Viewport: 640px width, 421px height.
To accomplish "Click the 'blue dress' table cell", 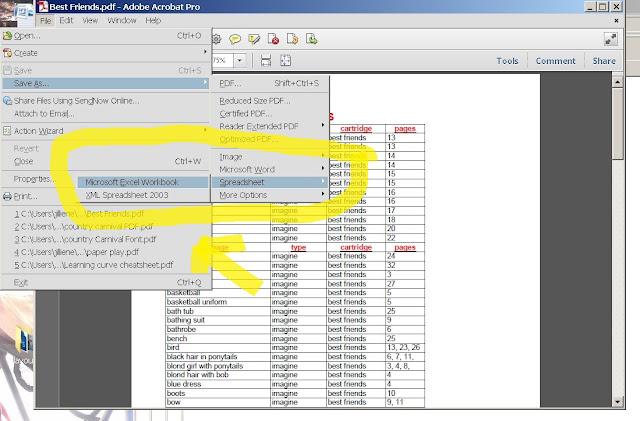I will 218,384.
